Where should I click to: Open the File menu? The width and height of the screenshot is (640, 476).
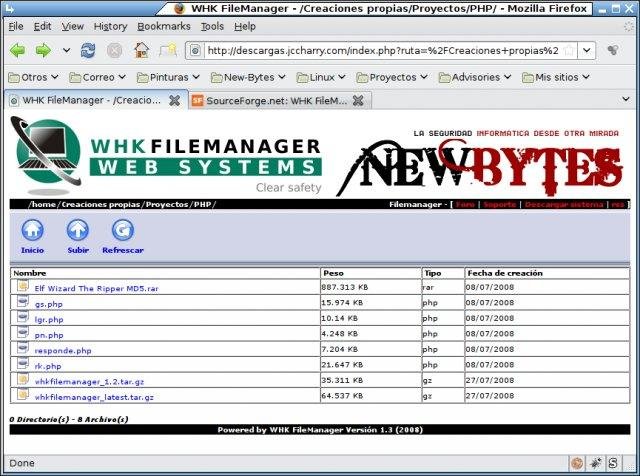16,27
